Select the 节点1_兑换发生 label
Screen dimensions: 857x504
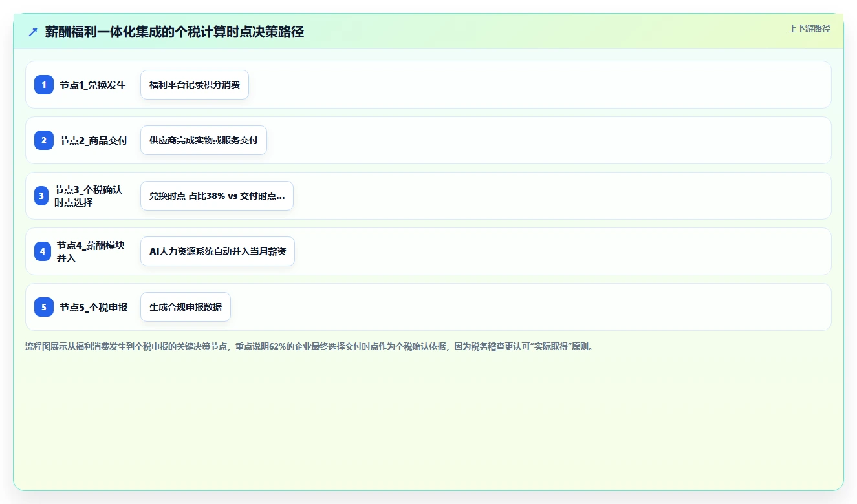coord(93,85)
